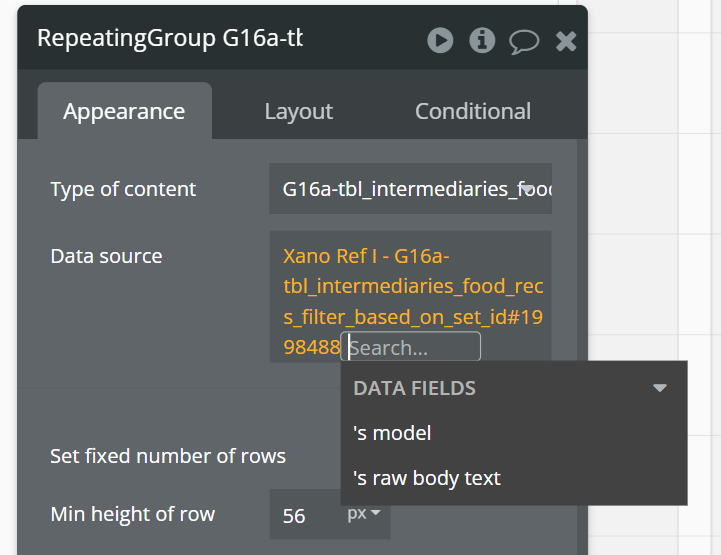721x555 pixels.
Task: Close the RepeatingGroup property editor
Action: pos(566,41)
